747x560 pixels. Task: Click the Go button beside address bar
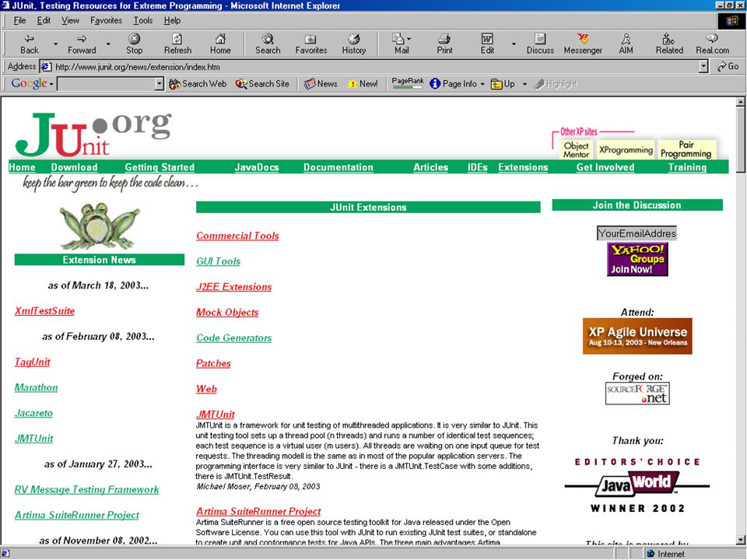[x=728, y=67]
